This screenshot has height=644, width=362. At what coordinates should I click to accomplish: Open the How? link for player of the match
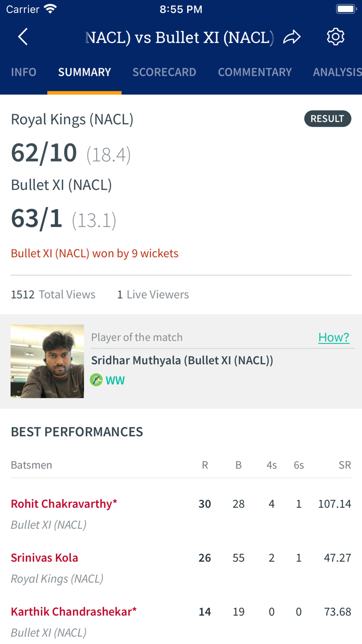coord(334,337)
